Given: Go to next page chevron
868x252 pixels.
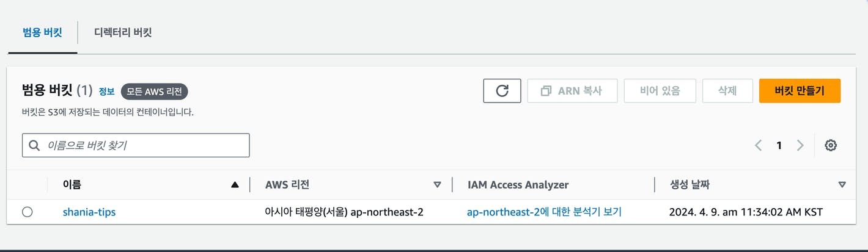Looking at the screenshot, I should [800, 145].
